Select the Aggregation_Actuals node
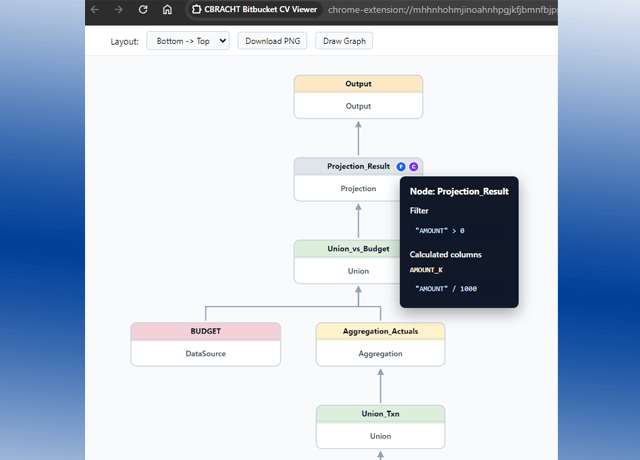This screenshot has height=460, width=640. (380, 344)
